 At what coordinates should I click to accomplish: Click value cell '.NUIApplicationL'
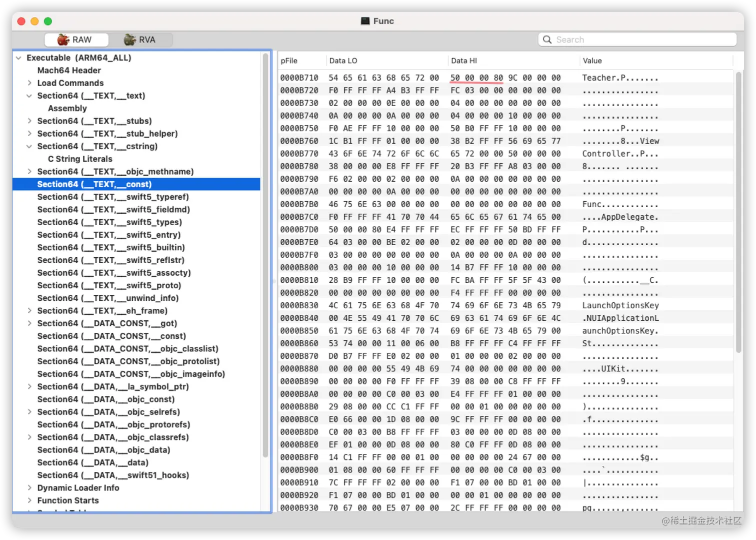point(620,318)
